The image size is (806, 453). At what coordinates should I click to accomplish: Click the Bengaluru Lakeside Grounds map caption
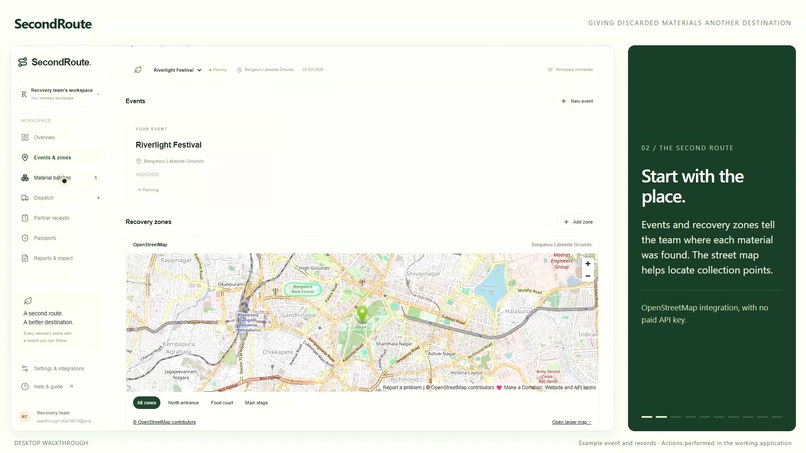click(x=561, y=245)
